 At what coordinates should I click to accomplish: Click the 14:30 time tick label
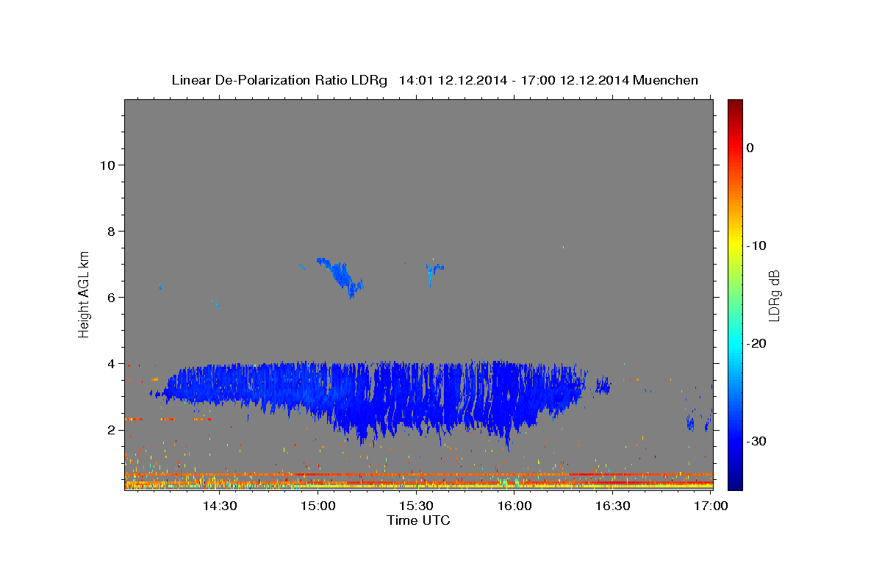(219, 506)
